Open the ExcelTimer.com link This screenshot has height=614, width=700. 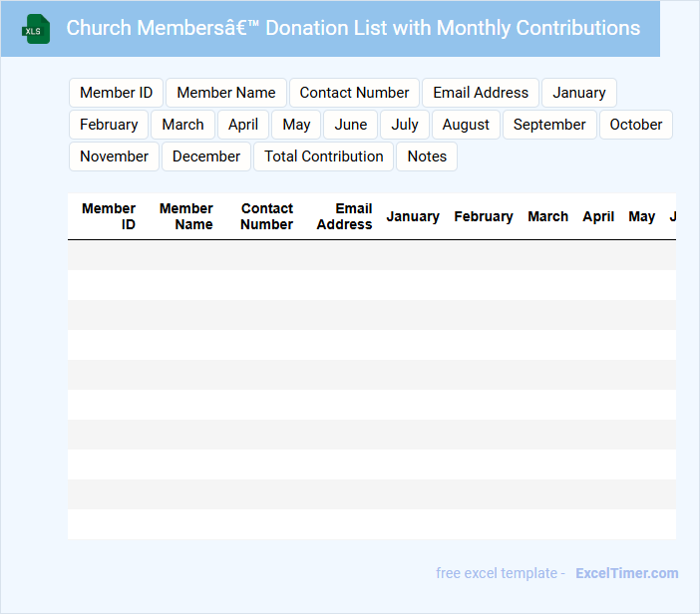(626, 573)
